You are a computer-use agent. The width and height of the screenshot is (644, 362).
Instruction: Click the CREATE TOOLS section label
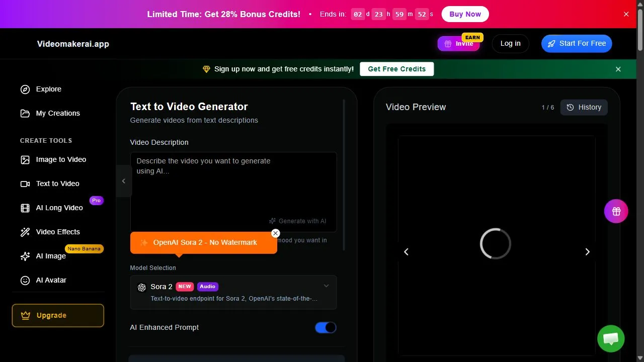pos(46,140)
